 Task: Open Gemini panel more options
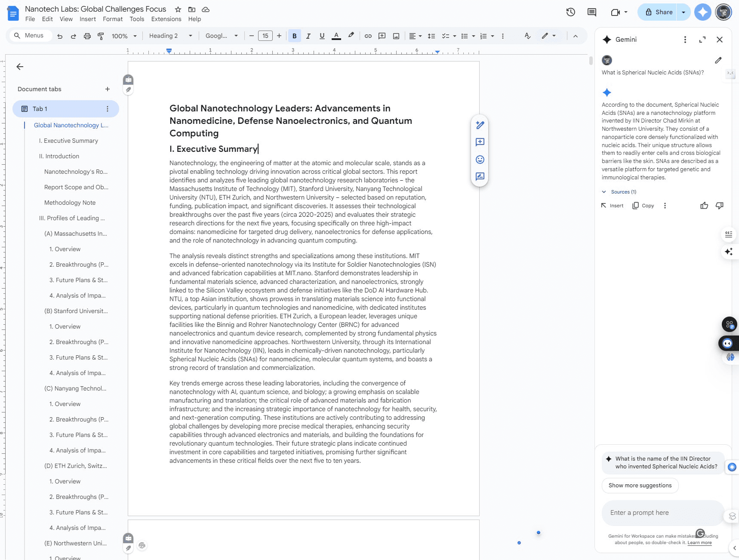pos(685,40)
